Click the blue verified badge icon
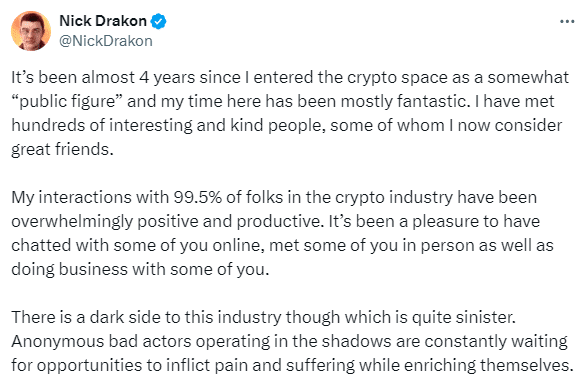 [x=158, y=21]
